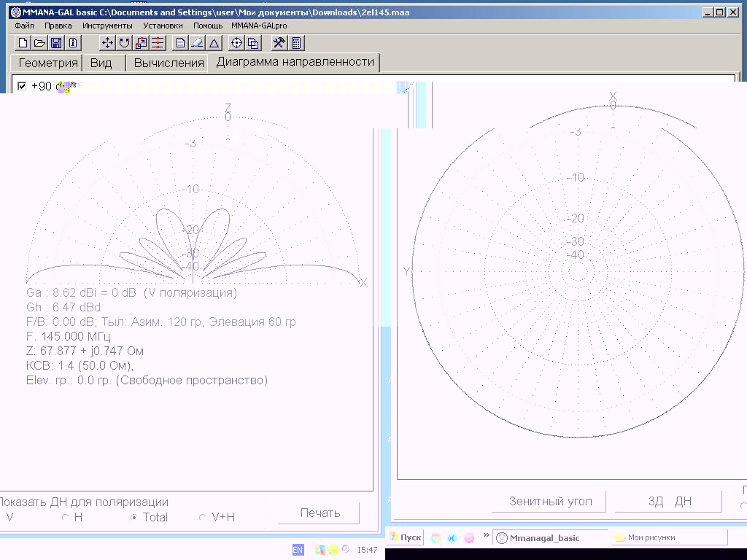Image resolution: width=747 pixels, height=560 pixels.
Task: Click the hammer tools toolbar icon
Action: (278, 43)
